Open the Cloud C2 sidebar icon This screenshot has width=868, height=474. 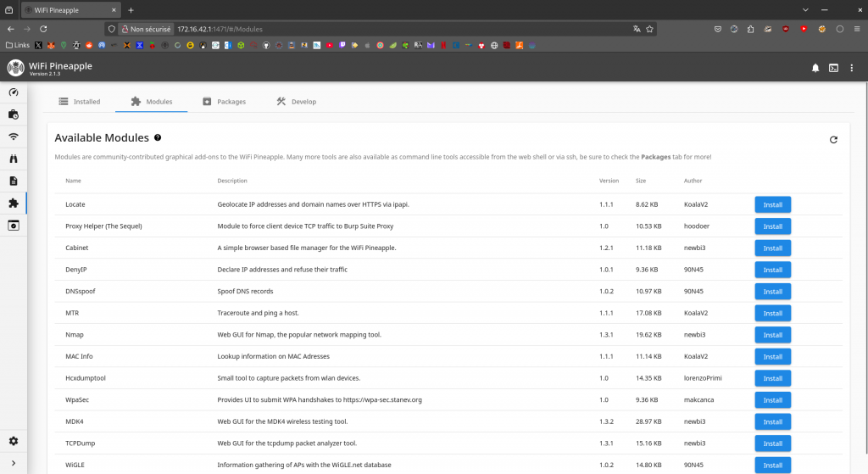(x=14, y=226)
